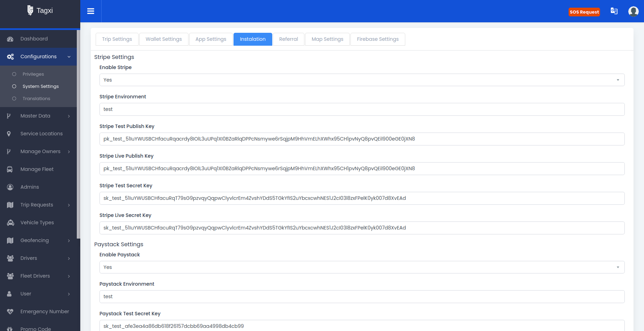The width and height of the screenshot is (644, 331).
Task: Expand the User submenu arrow
Action: (x=69, y=294)
